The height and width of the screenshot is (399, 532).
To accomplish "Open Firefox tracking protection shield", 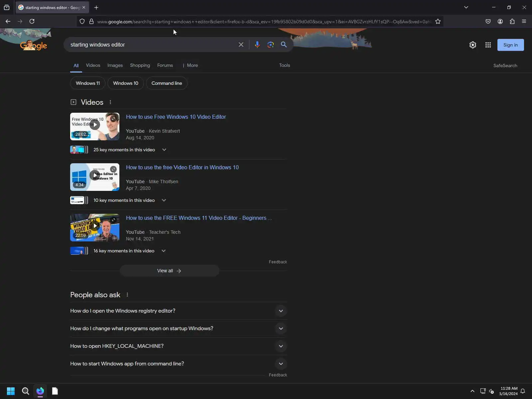I will click(82, 22).
